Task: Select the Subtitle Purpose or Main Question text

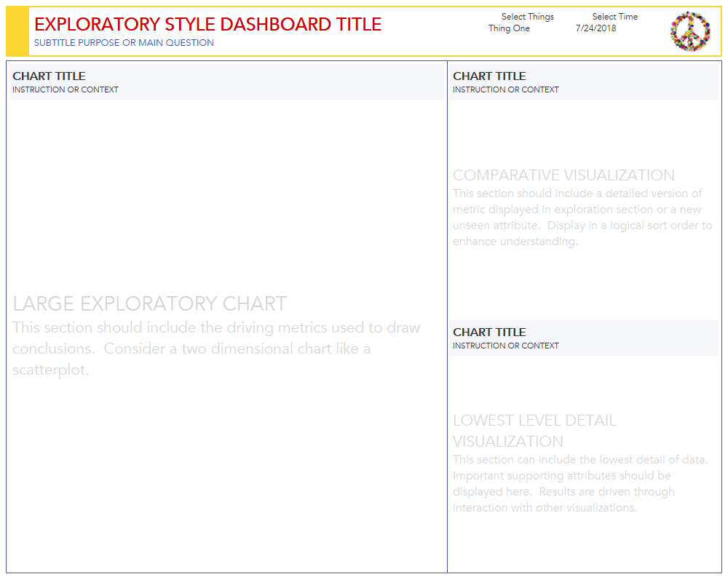Action: click(124, 43)
